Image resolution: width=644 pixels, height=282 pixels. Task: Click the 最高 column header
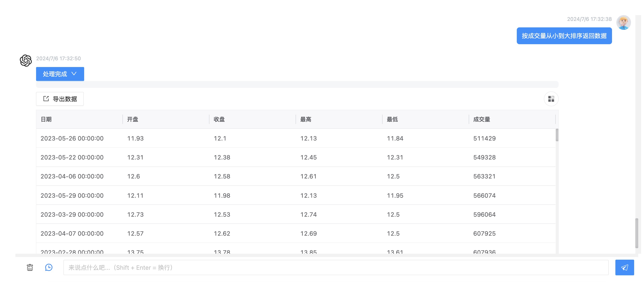(x=305, y=119)
